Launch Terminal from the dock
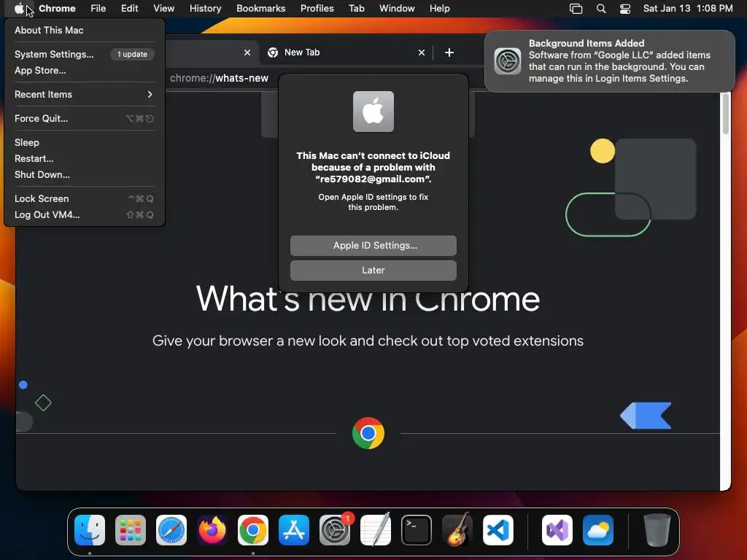747x560 pixels. (x=417, y=530)
